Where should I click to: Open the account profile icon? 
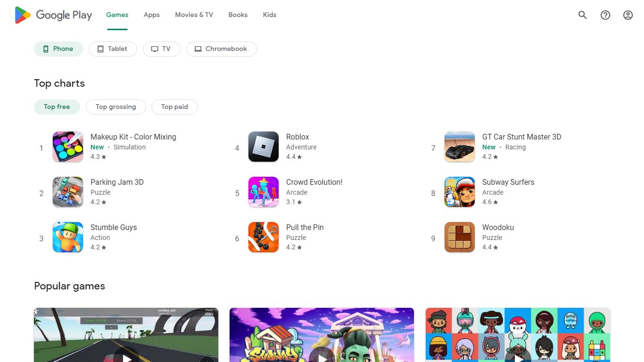[x=628, y=15]
